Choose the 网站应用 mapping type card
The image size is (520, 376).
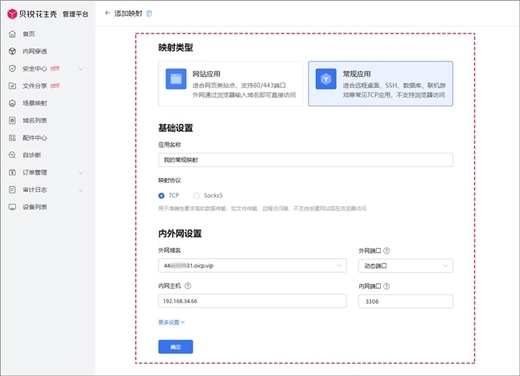230,84
